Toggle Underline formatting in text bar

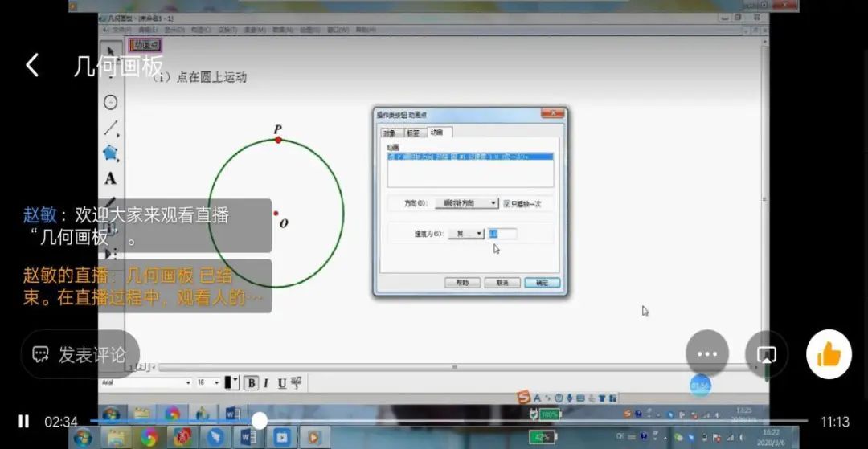[282, 383]
